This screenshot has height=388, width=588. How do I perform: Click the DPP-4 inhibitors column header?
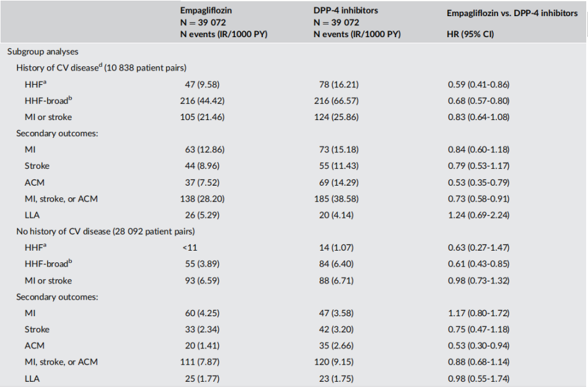(x=346, y=11)
